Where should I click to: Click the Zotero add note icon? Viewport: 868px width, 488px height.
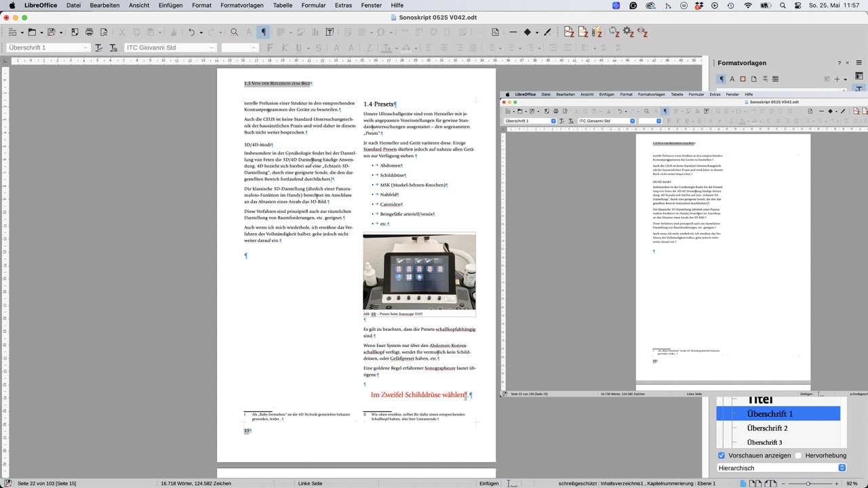click(x=583, y=32)
